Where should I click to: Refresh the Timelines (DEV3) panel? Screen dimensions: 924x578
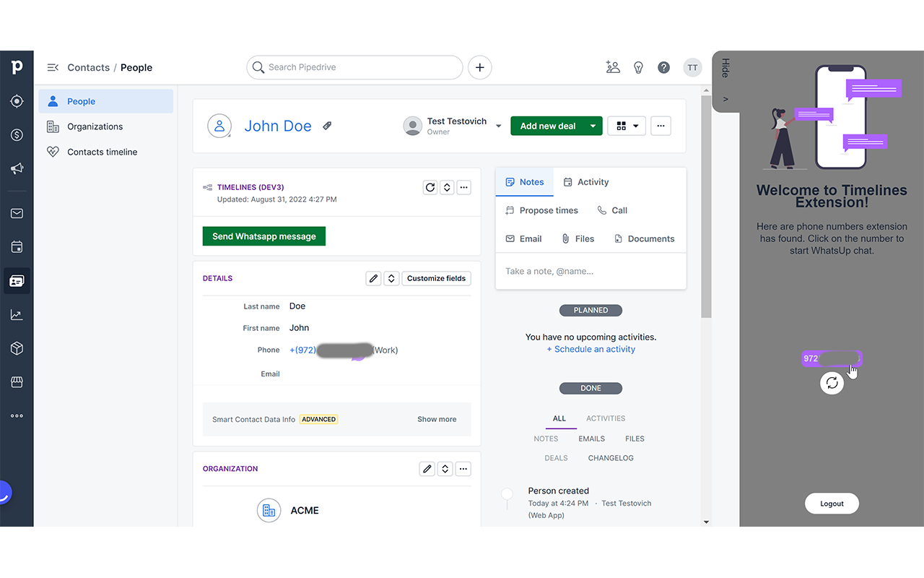430,187
